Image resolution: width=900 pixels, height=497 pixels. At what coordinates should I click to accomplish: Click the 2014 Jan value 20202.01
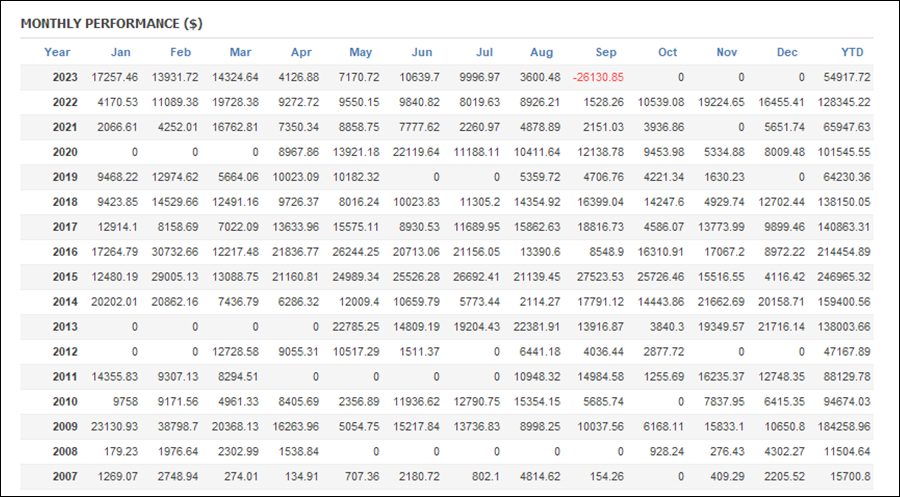coord(114,302)
